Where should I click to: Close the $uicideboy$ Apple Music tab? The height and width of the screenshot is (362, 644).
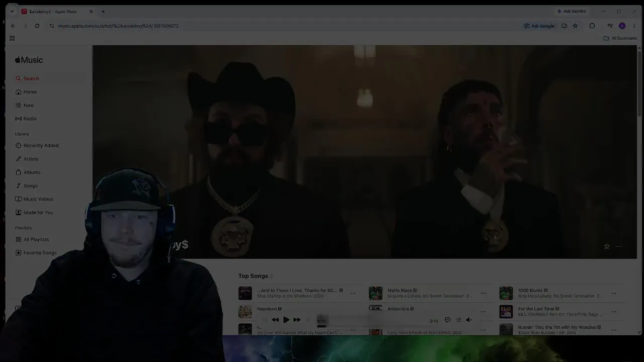point(91,11)
